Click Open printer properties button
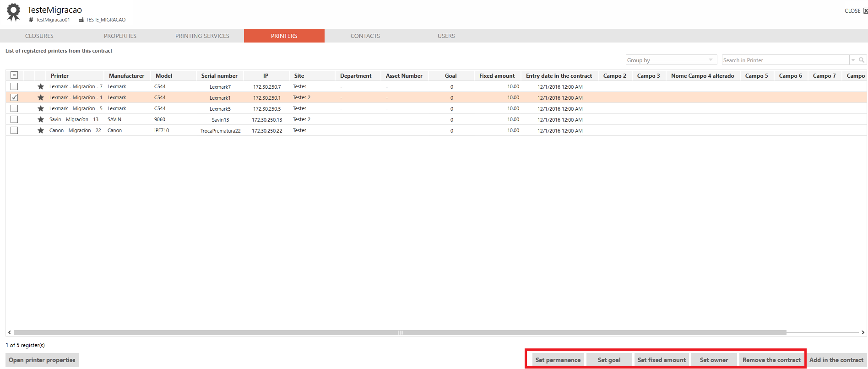The width and height of the screenshot is (868, 369). point(42,360)
